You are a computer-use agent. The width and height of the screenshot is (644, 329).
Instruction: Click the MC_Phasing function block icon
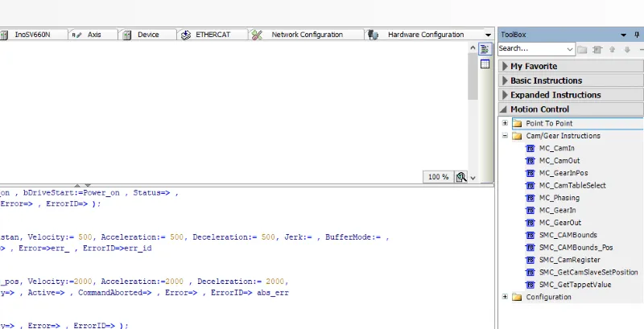(x=530, y=198)
